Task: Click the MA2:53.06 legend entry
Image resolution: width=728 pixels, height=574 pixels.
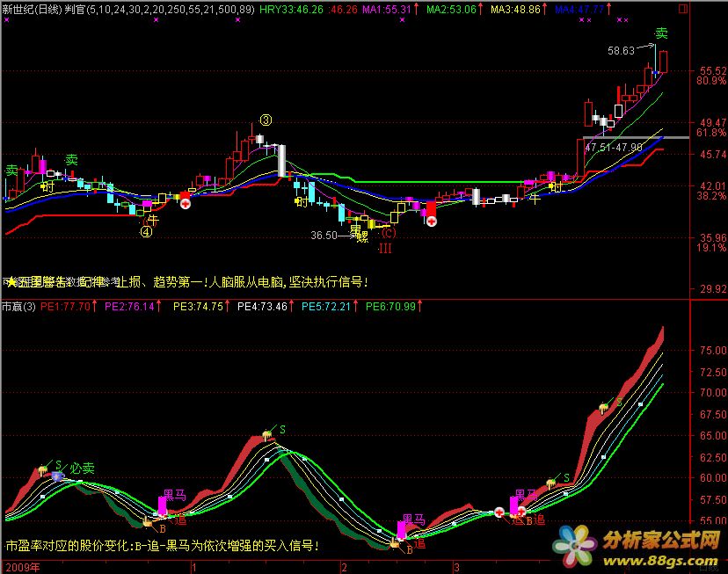Action: 451,10
